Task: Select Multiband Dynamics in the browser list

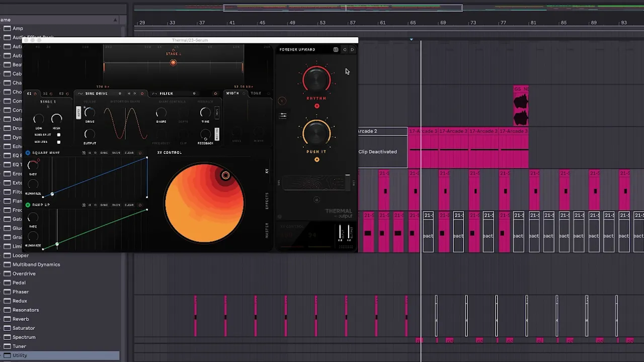Action: (x=36, y=264)
